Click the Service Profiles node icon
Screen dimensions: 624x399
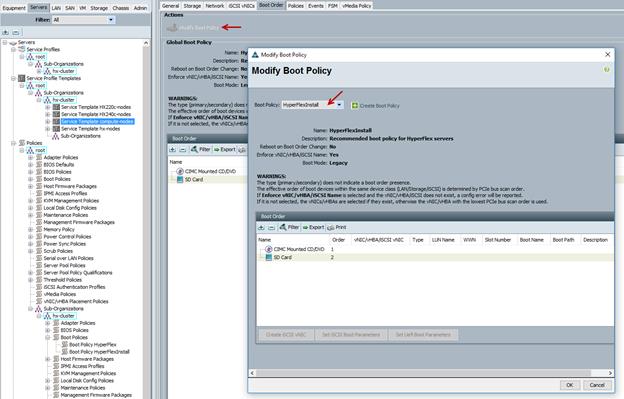coord(21,49)
